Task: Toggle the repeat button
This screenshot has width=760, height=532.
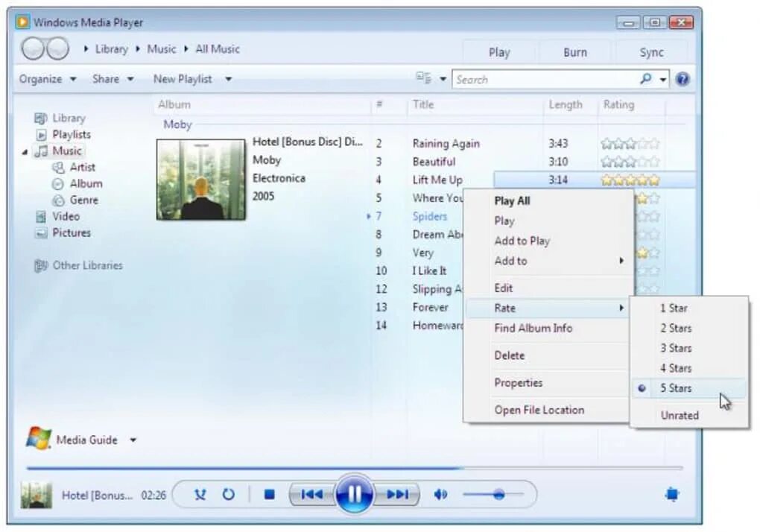Action: [x=228, y=494]
